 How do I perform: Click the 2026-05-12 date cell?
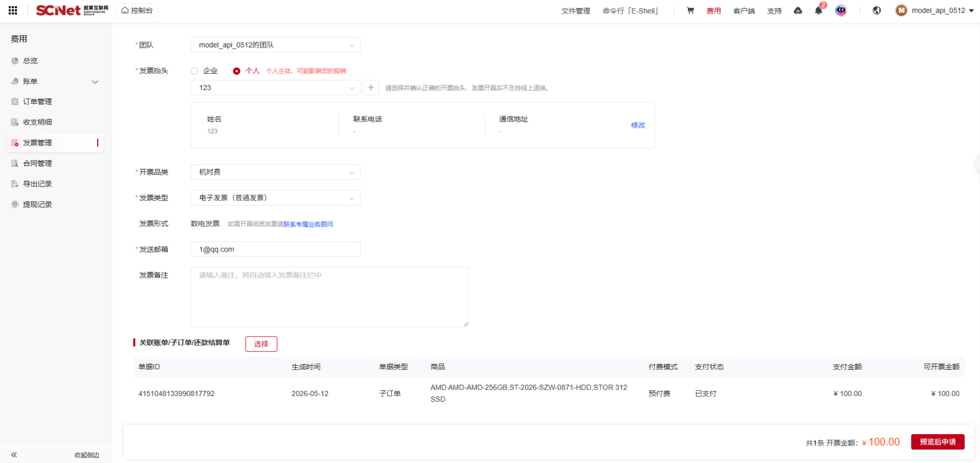click(310, 393)
